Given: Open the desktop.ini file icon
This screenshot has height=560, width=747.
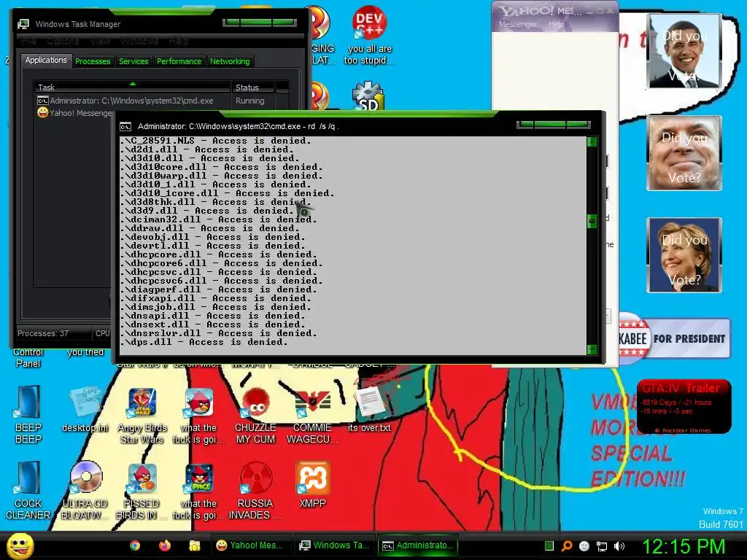Looking at the screenshot, I should pos(85,410).
